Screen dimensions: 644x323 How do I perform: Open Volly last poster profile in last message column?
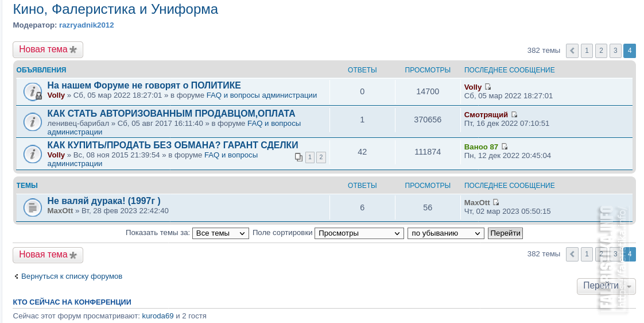[473, 87]
